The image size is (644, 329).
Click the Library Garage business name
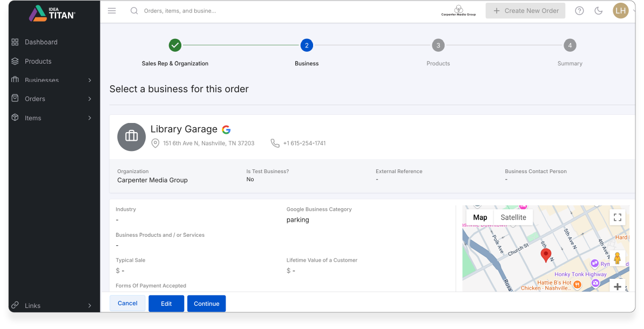click(x=184, y=129)
